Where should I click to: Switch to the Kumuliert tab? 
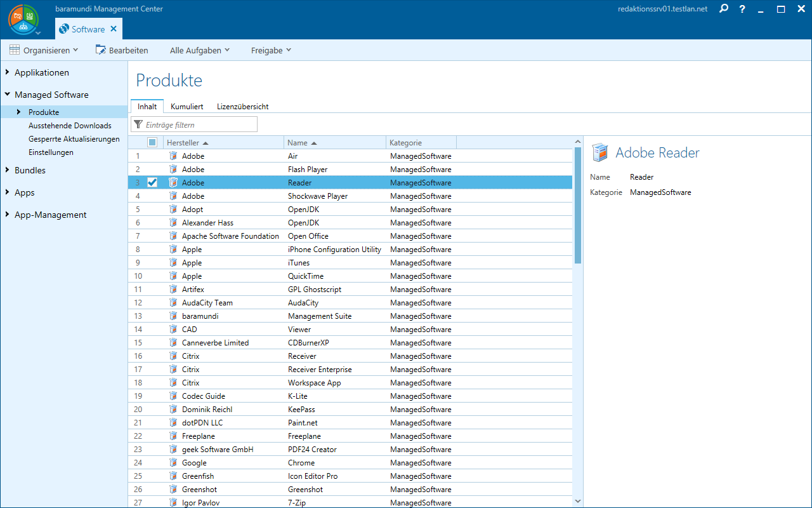187,107
